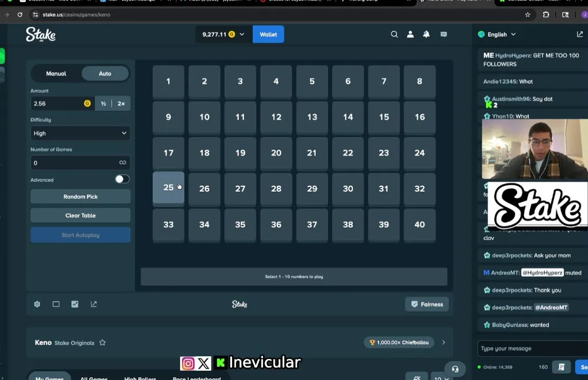Open the 1,000.00× Chiefballou win badge
Image resolution: width=588 pixels, height=380 pixels.
pos(399,343)
